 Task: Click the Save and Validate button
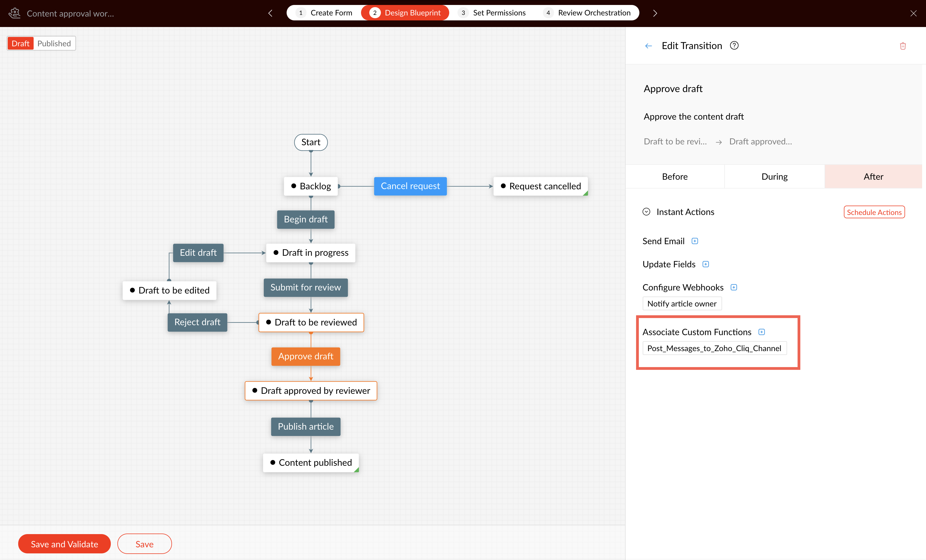tap(64, 544)
